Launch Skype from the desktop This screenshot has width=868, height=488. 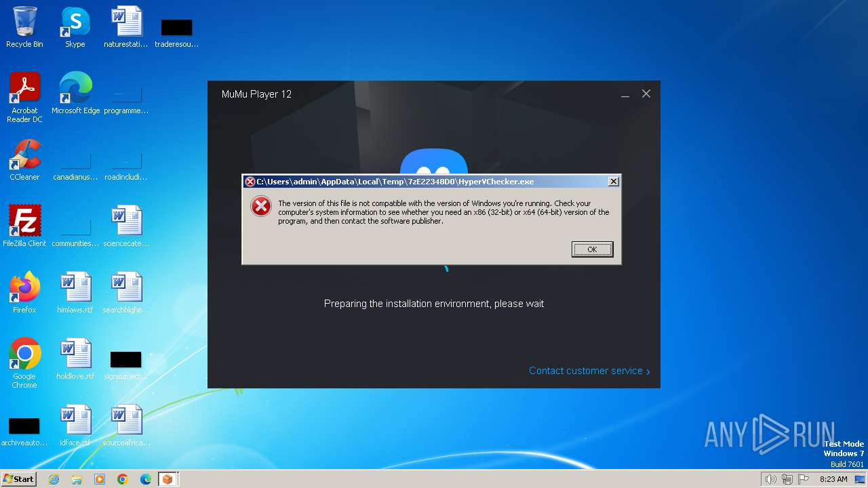pyautogui.click(x=75, y=27)
